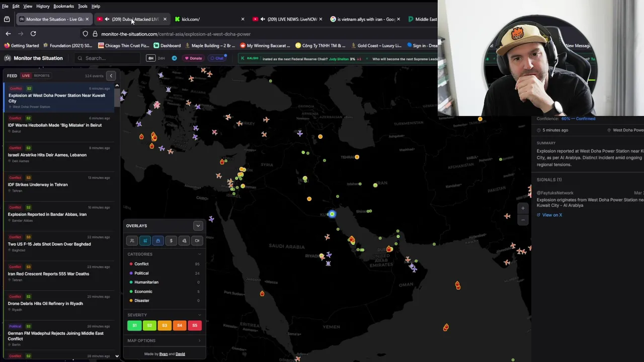644x362 pixels.
Task: Toggle the aircraft overlay icon
Action: (145, 241)
